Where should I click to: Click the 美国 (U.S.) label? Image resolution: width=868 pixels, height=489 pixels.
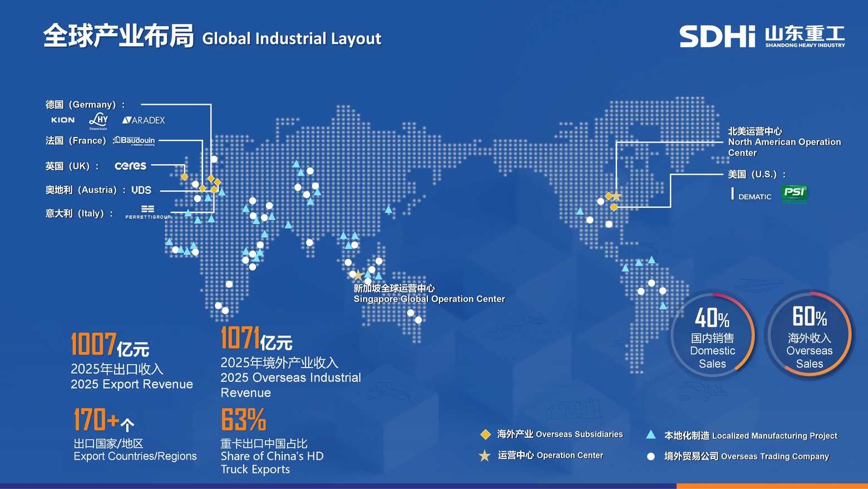pyautogui.click(x=757, y=174)
